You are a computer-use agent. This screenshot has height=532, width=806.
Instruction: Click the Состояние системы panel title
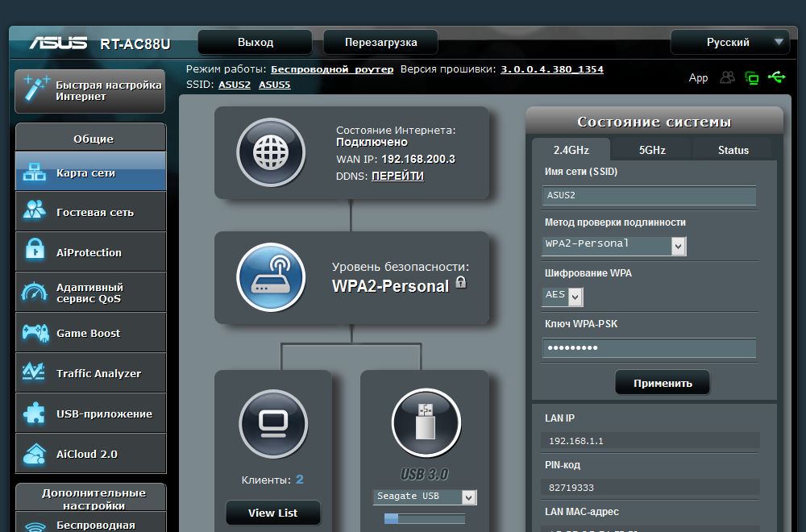click(x=654, y=122)
